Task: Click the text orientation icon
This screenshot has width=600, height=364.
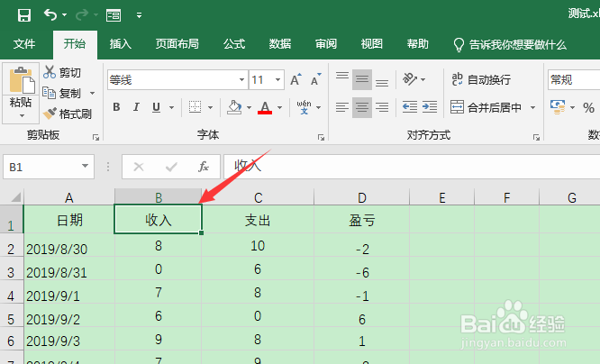Action: [x=410, y=79]
